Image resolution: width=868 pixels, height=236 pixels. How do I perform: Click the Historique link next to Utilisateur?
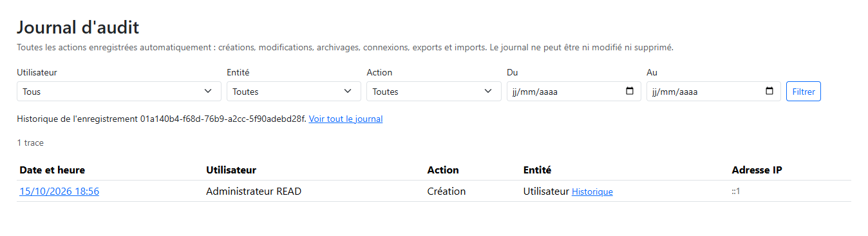click(592, 192)
